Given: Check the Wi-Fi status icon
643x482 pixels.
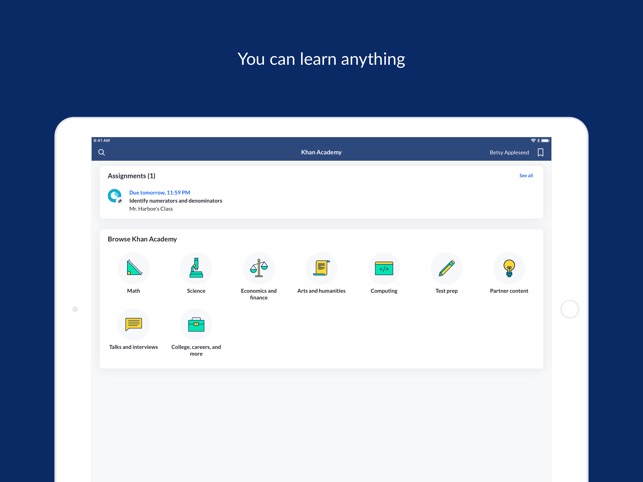Looking at the screenshot, I should (533, 140).
